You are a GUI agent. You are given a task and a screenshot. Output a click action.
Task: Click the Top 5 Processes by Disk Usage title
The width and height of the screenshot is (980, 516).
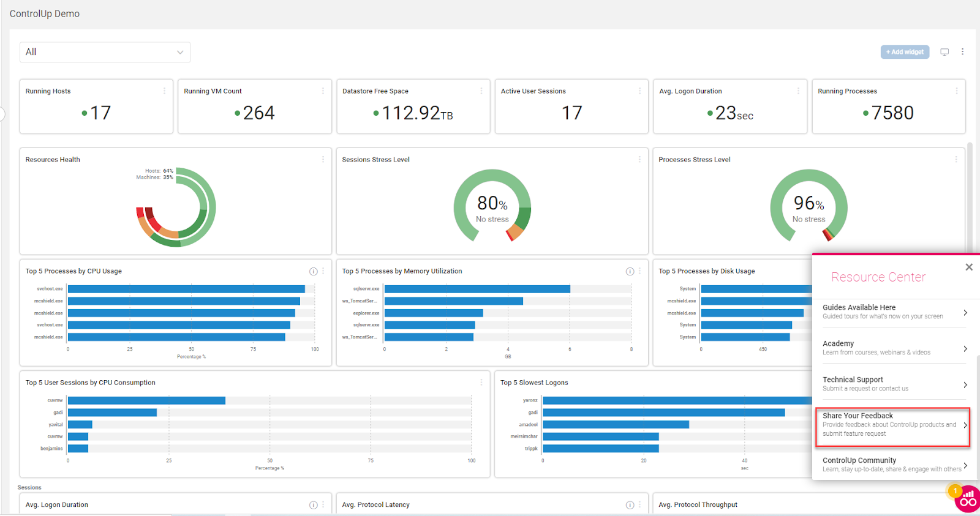tap(707, 271)
